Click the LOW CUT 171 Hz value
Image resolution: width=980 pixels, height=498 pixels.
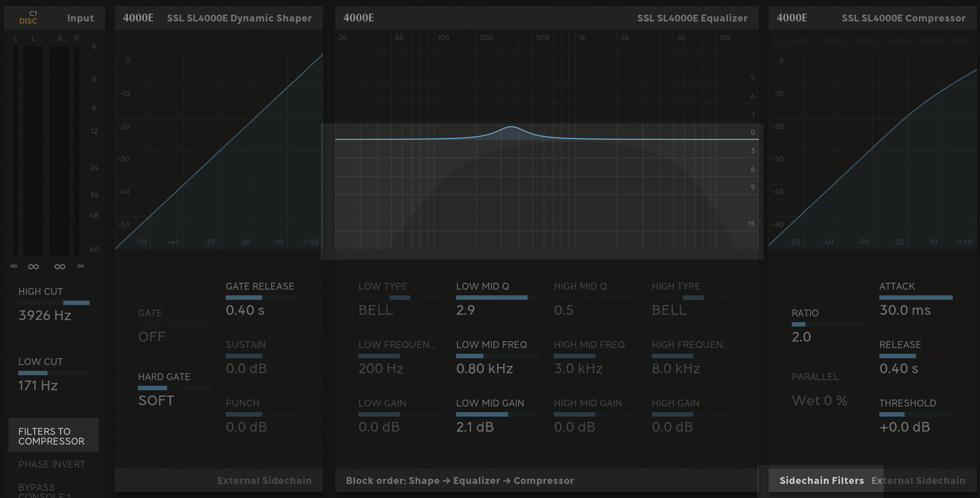coord(38,385)
